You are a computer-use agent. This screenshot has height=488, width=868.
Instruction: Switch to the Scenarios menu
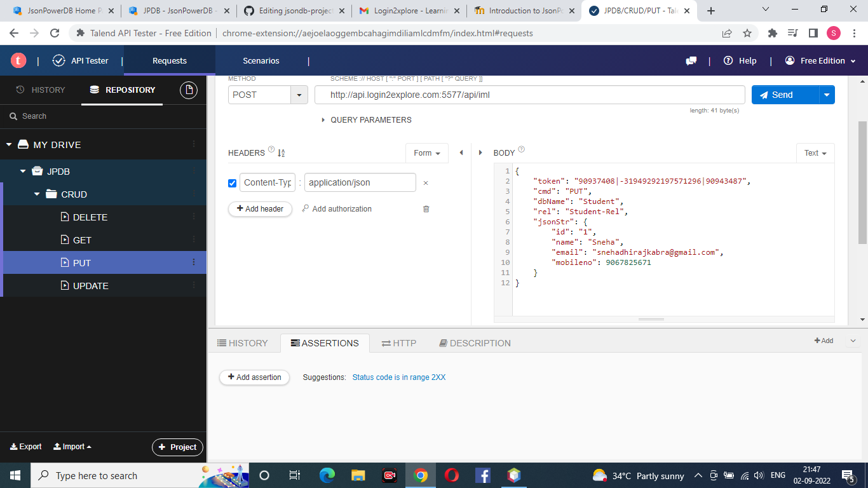[x=261, y=60]
